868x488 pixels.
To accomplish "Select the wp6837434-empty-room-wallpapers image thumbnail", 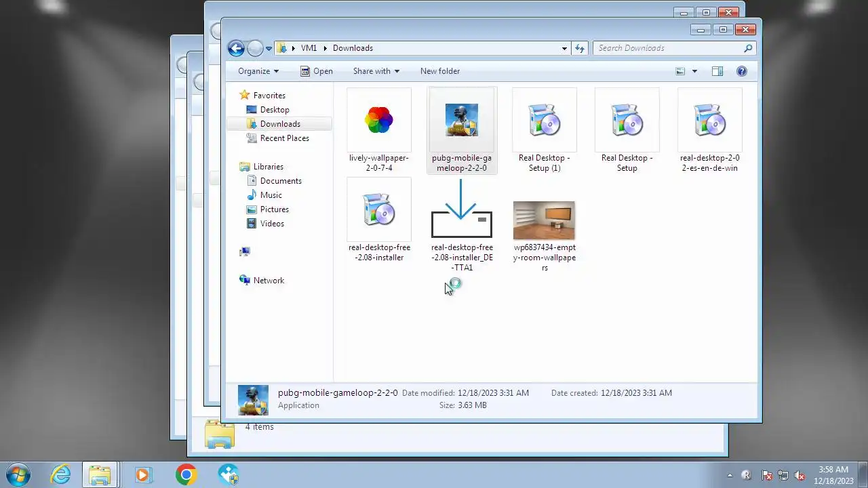I will 544,220.
